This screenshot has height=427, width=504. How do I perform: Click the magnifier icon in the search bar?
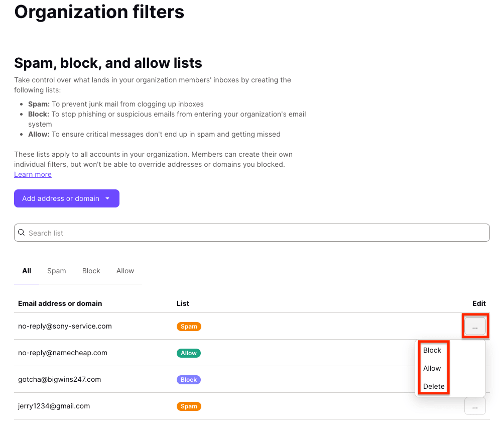click(x=21, y=233)
